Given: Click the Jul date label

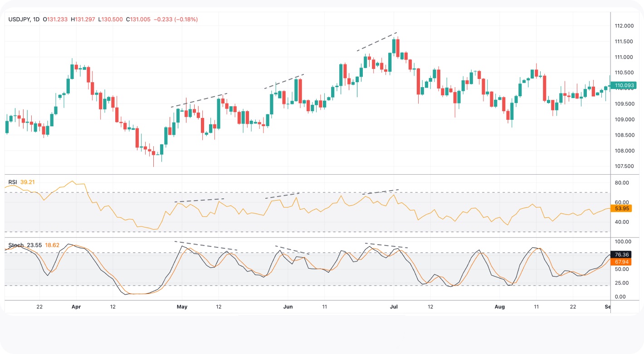Looking at the screenshot, I should (394, 307).
